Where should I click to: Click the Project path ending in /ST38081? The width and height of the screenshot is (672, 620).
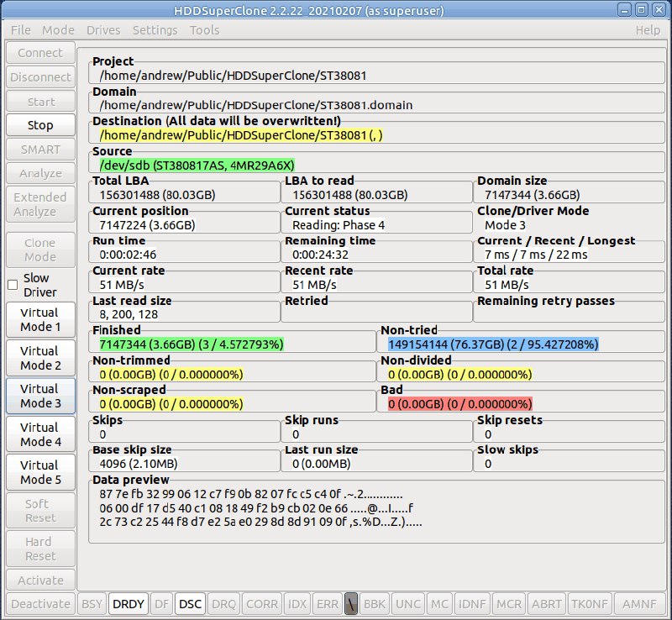point(234,76)
